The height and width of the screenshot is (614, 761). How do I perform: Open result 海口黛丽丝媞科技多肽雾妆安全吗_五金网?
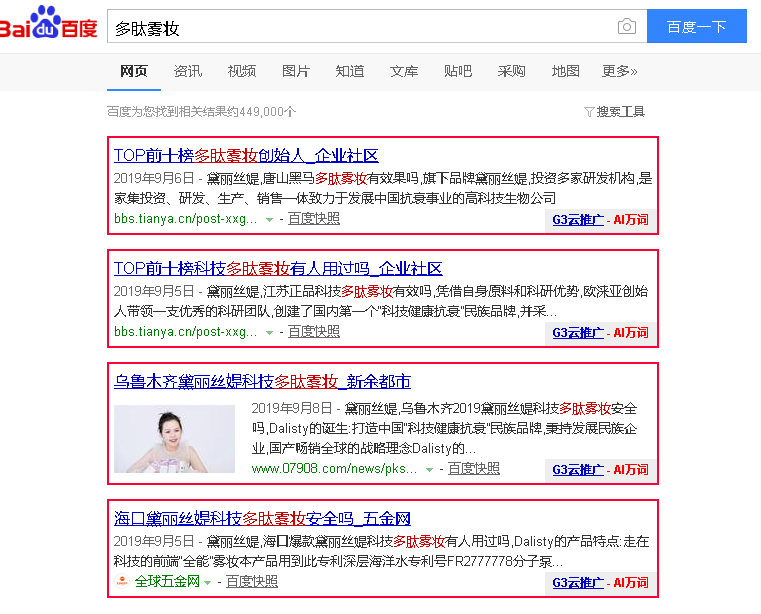[262, 519]
